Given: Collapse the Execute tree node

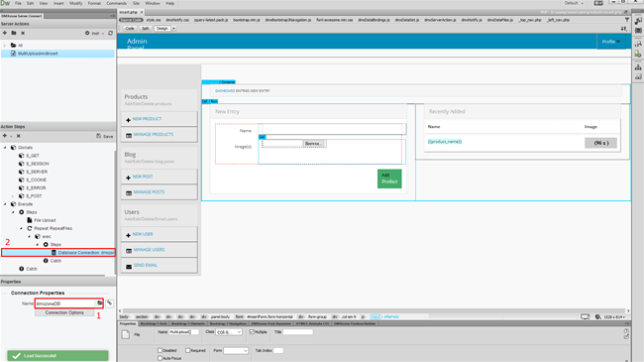Looking at the screenshot, I should 5,204.
